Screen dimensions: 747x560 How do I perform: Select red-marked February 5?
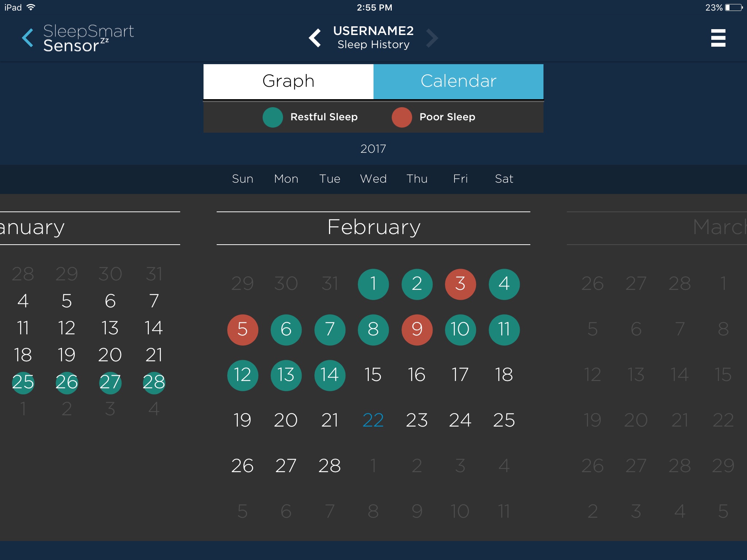(243, 330)
